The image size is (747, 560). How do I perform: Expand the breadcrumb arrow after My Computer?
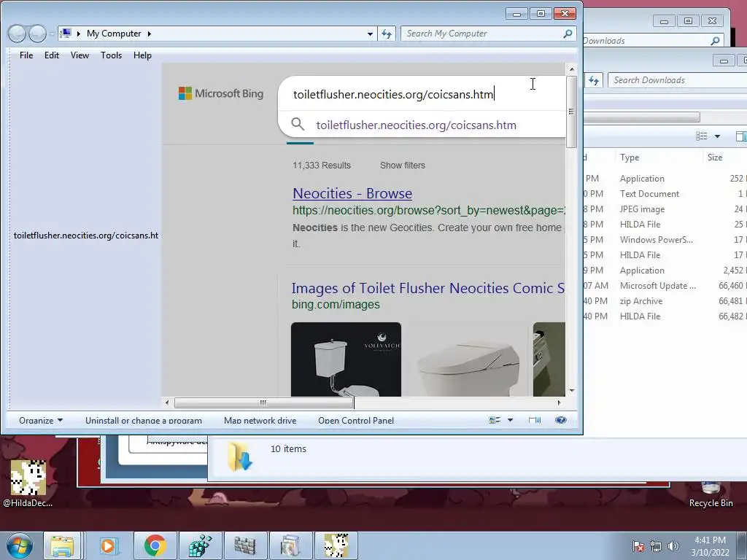point(149,34)
